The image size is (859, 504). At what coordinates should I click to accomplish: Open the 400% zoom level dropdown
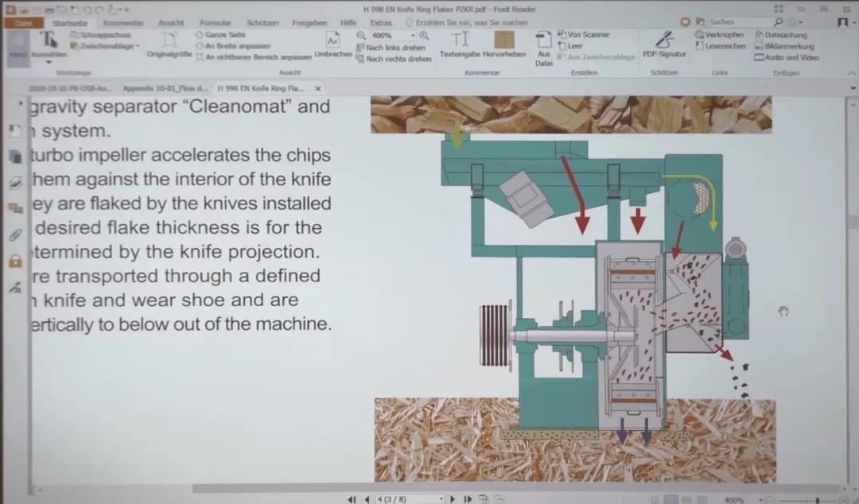[x=413, y=36]
